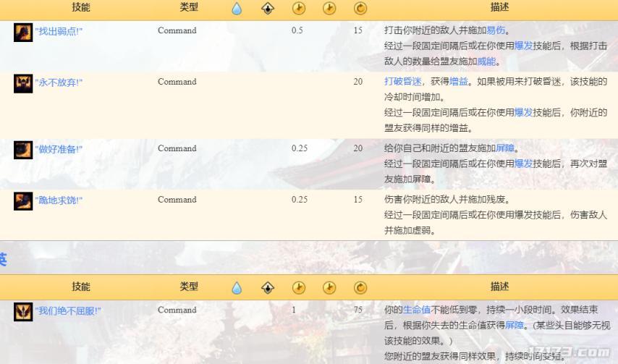Screen dimensions: 618x364
Task: Open the "做好准备!" skill icon
Action: pos(23,150)
